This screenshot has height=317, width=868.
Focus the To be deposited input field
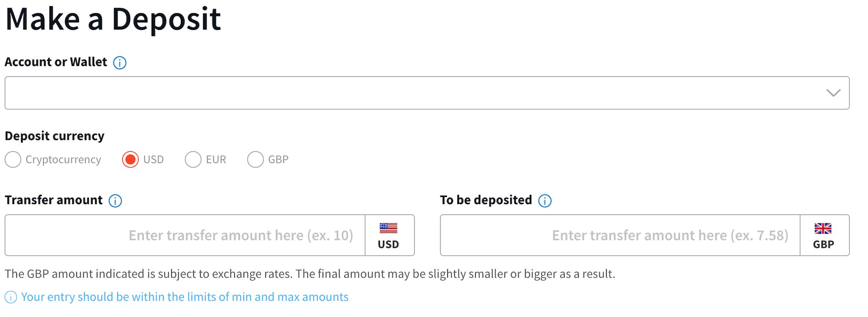click(620, 235)
